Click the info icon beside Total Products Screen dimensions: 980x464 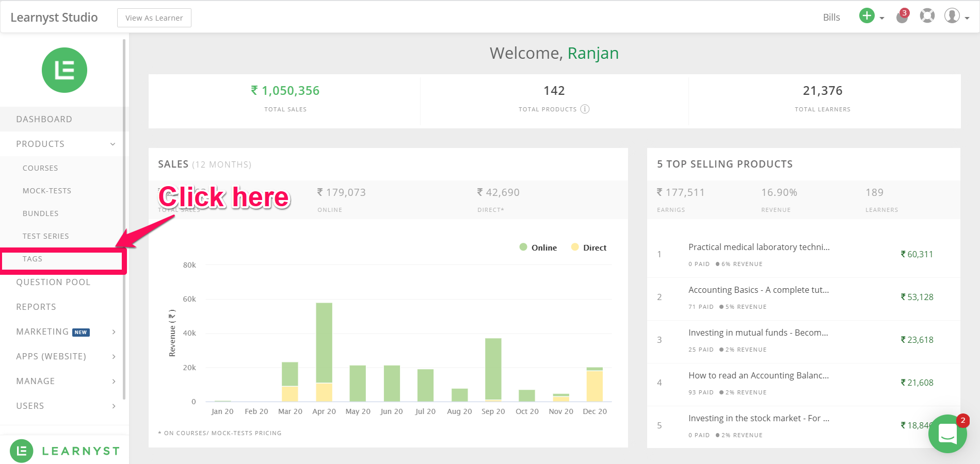click(585, 109)
